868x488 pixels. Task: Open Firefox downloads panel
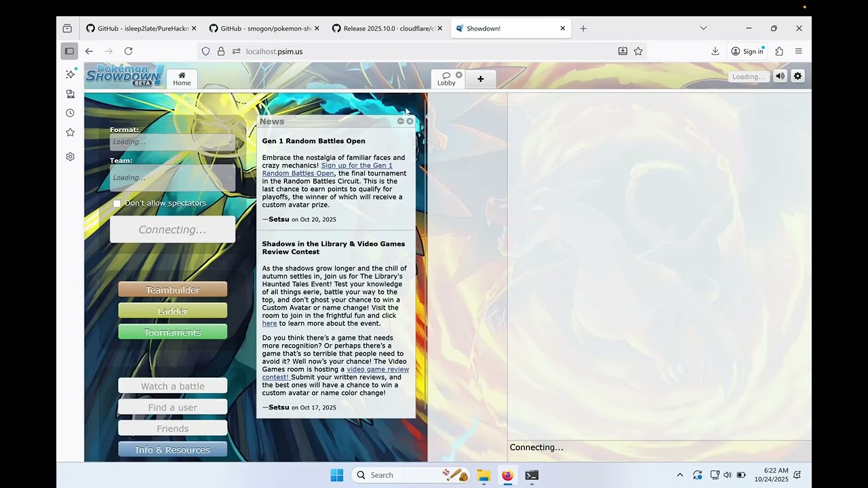(715, 51)
